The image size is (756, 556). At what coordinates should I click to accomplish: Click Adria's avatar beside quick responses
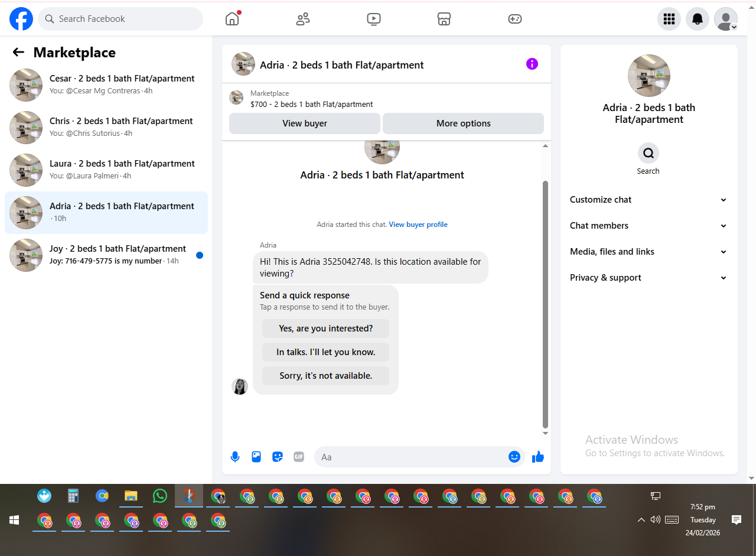coord(240,386)
